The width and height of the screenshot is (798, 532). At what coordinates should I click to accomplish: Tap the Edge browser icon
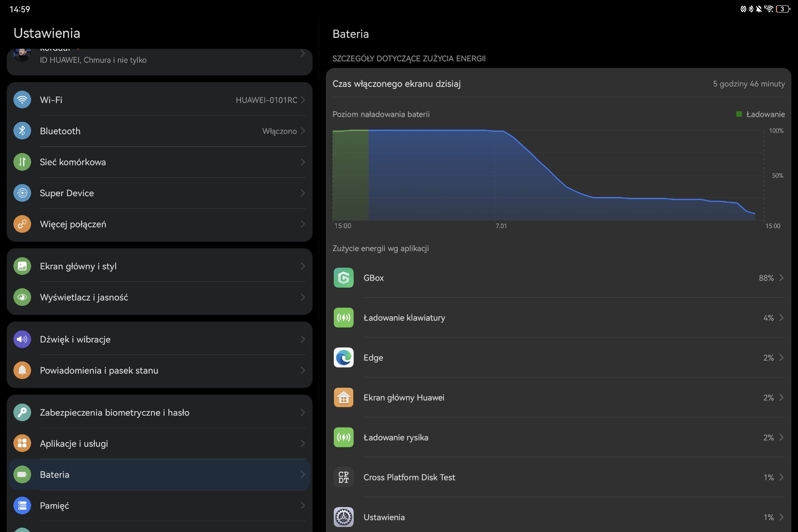click(343, 357)
